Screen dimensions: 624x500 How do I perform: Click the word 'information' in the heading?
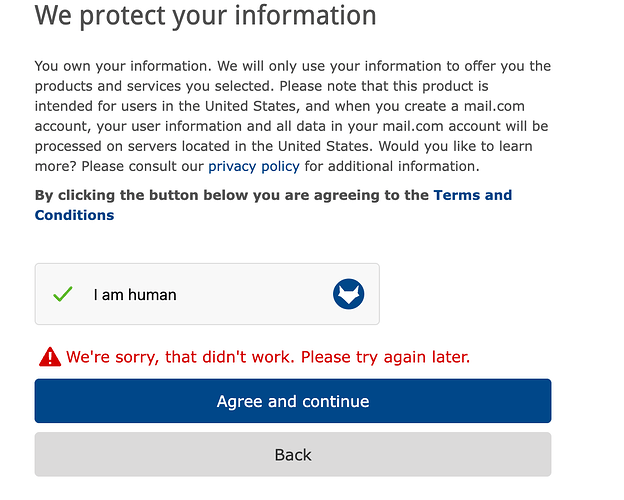pyautogui.click(x=305, y=15)
